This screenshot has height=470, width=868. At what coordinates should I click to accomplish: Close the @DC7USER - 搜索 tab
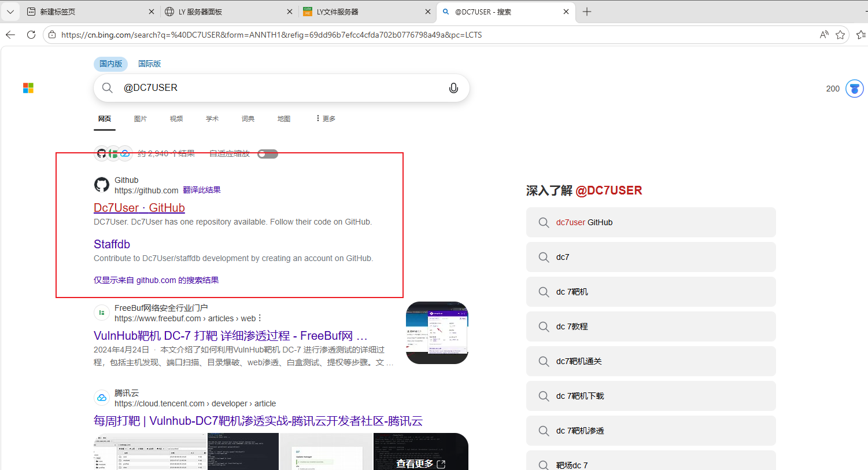(x=566, y=12)
